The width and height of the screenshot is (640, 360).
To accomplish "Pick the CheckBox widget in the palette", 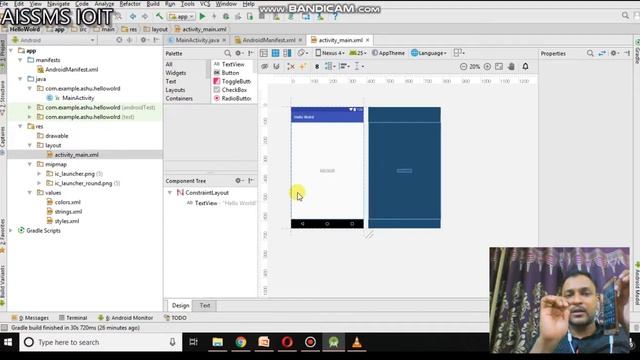I will coord(230,90).
